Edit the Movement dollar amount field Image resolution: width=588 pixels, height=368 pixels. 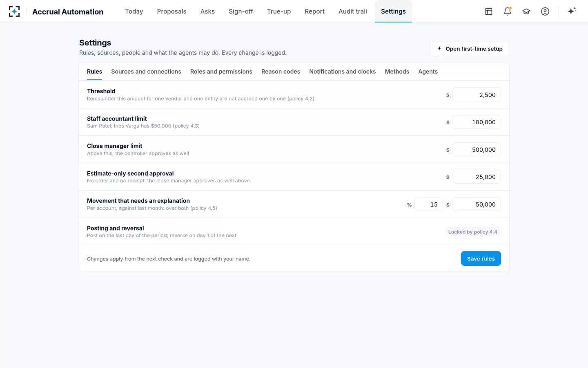[x=477, y=204]
